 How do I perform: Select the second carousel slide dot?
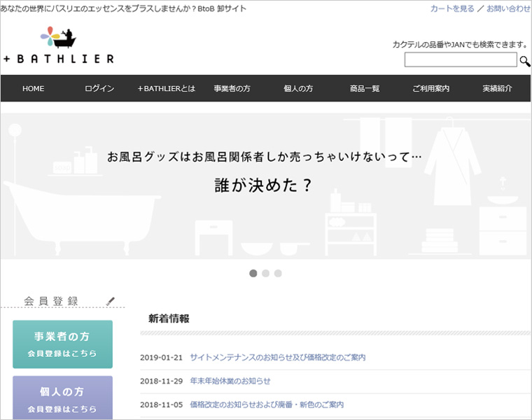[x=266, y=273]
